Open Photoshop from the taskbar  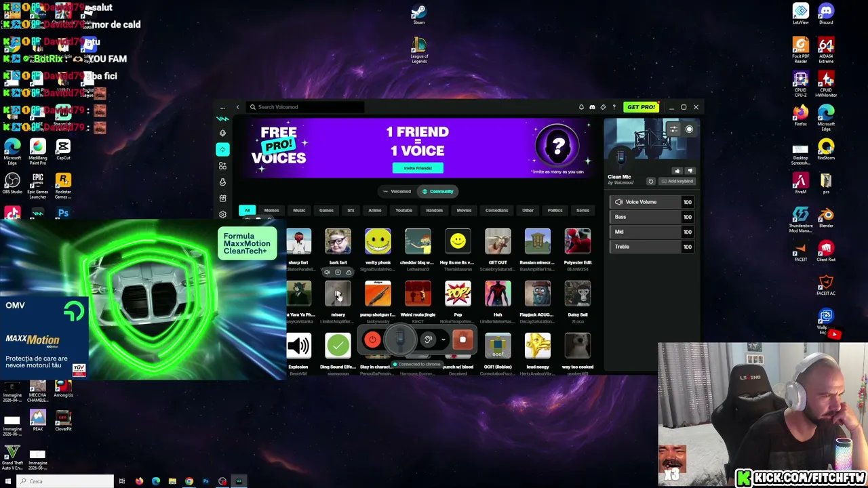coord(205,481)
